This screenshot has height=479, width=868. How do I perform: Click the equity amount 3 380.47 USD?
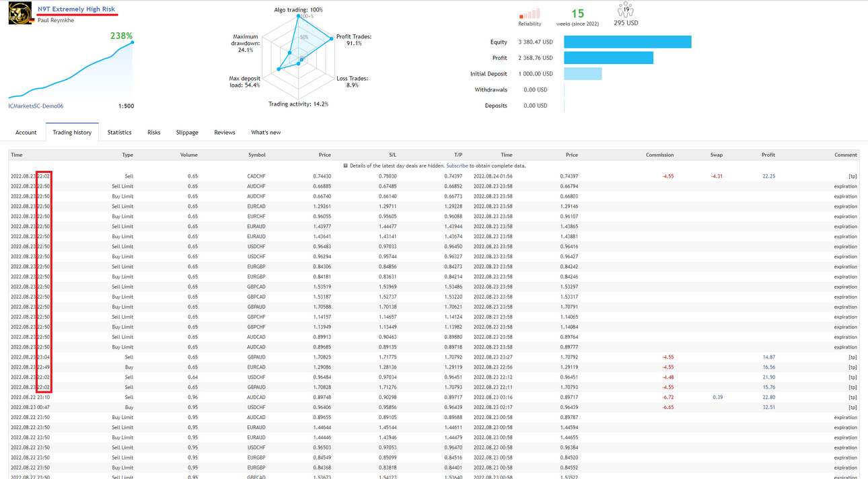click(x=536, y=42)
